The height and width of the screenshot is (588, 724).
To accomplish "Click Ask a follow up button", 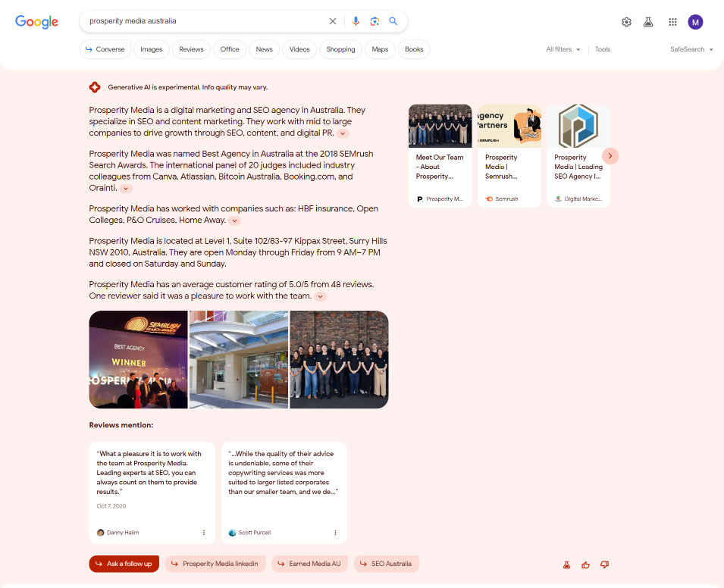I will (124, 564).
